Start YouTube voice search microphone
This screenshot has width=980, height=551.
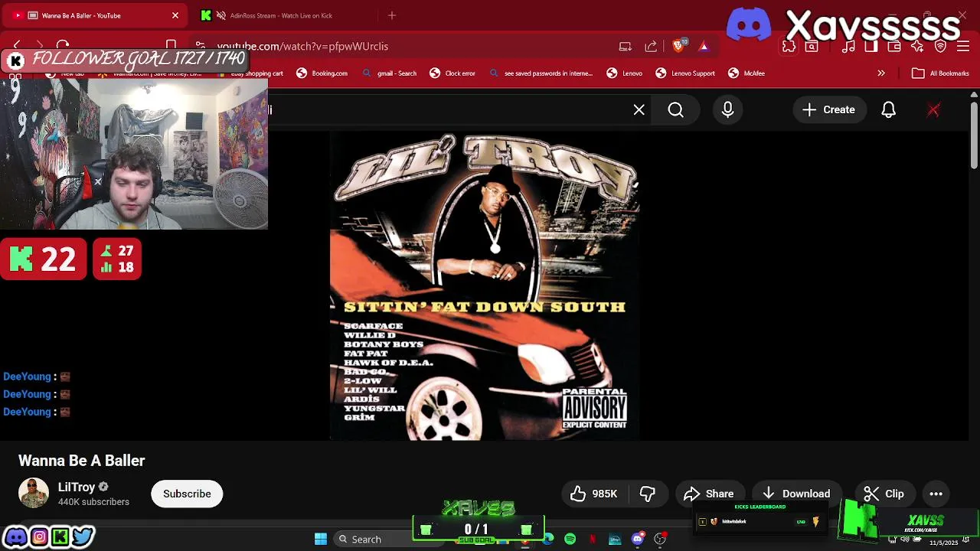728,110
